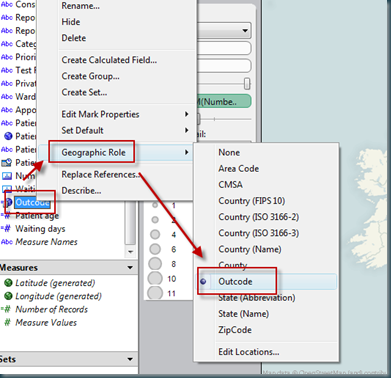
Task: Click the globe icon next to Latitude (generated)
Action: click(8, 283)
